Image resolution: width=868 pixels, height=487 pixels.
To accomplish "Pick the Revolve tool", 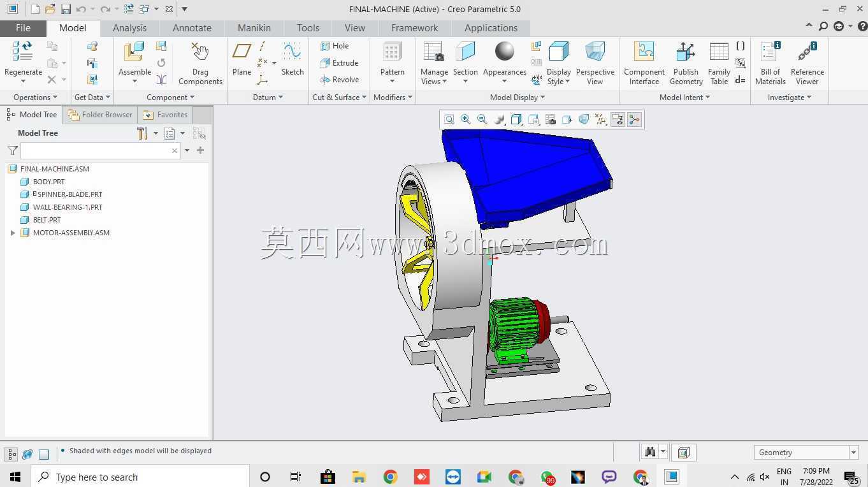I will [x=339, y=80].
